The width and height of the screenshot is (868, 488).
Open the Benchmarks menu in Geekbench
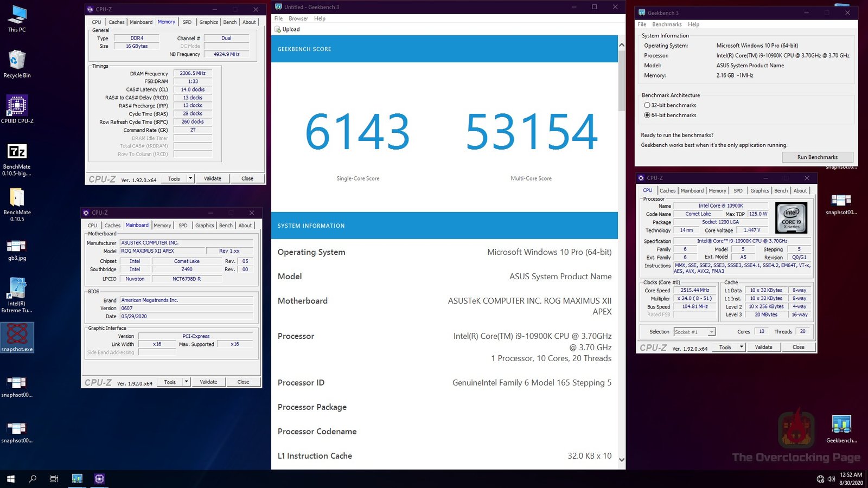[667, 24]
